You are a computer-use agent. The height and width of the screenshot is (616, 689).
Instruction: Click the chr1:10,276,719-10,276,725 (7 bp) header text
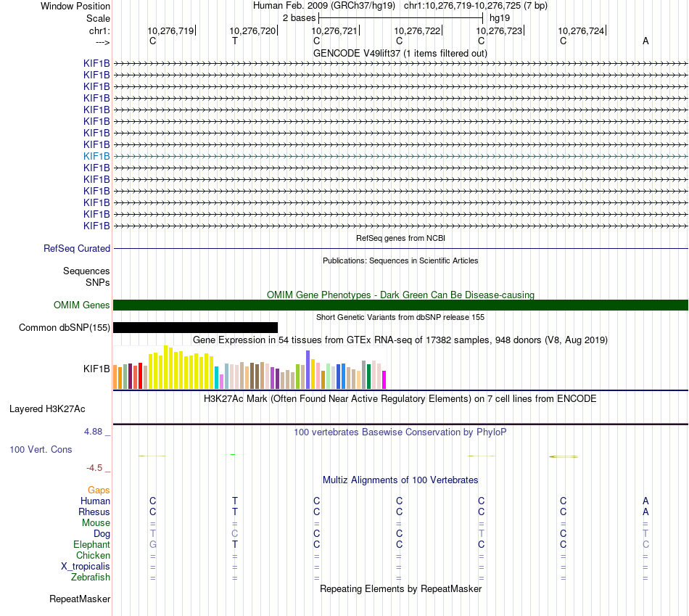[476, 6]
